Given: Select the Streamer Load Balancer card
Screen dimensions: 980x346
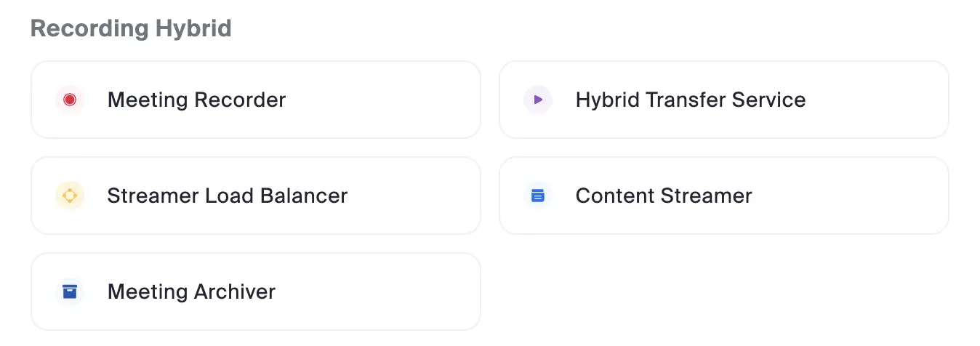Looking at the screenshot, I should coord(255,196).
